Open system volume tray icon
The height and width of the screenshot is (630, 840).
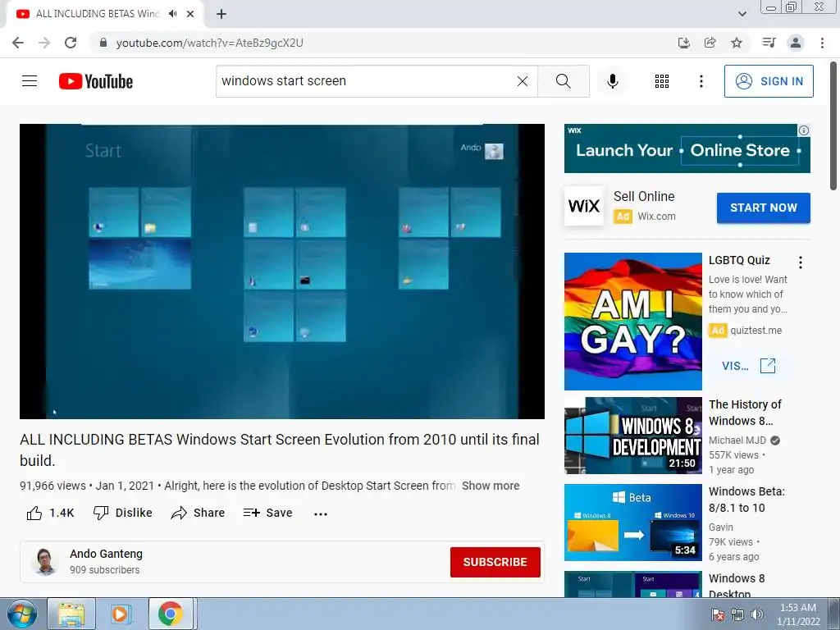click(756, 614)
